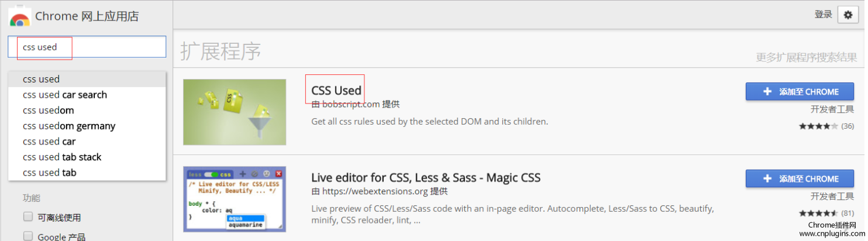
Task: Click 开发者工具 category under CSS Used
Action: (832, 109)
